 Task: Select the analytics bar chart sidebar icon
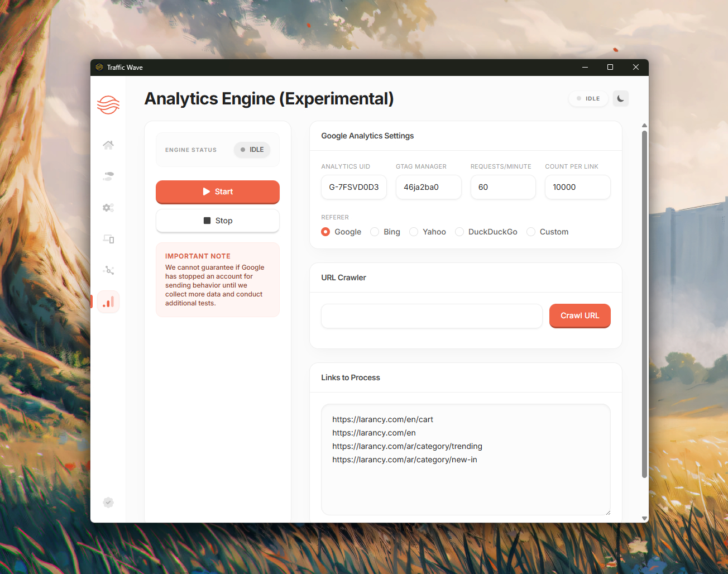pyautogui.click(x=108, y=302)
